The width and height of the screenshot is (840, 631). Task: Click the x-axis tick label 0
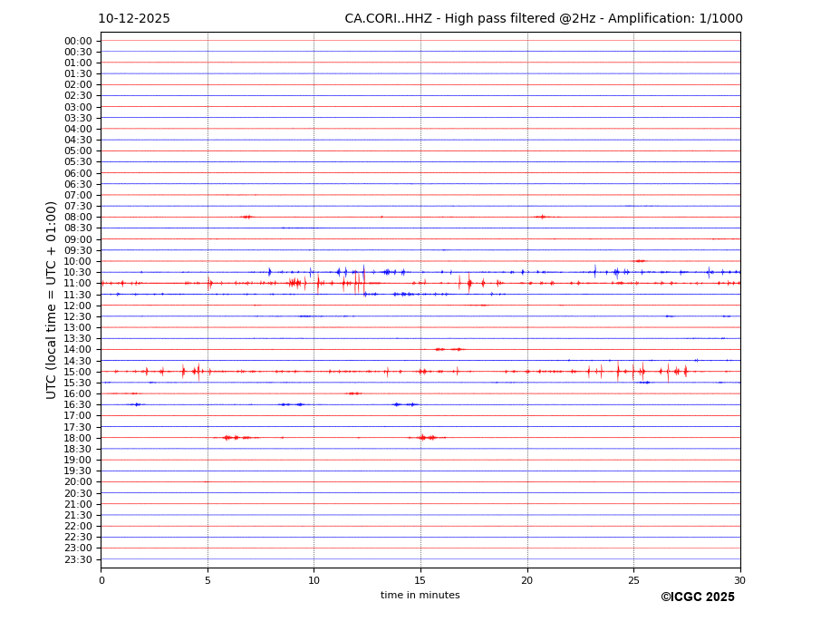(x=101, y=580)
